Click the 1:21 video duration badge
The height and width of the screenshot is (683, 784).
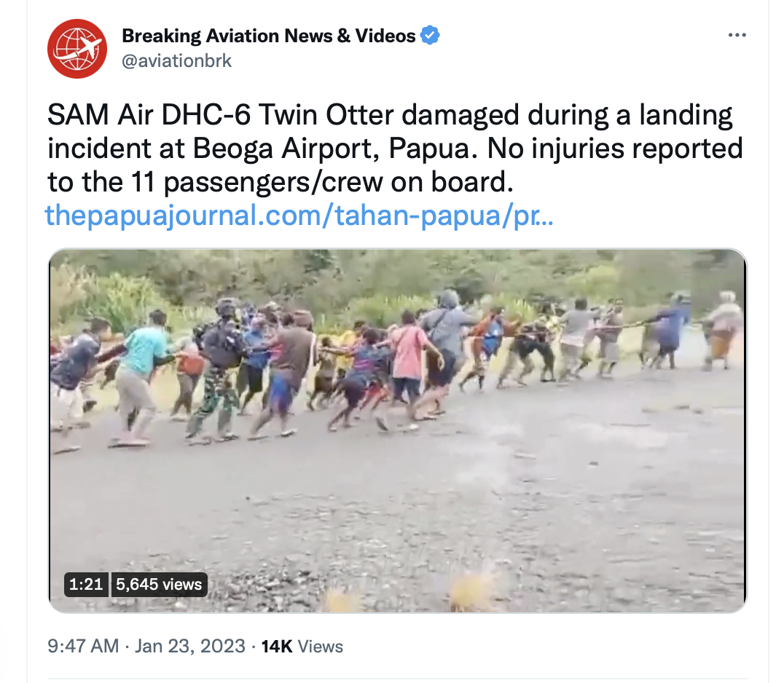(x=86, y=584)
